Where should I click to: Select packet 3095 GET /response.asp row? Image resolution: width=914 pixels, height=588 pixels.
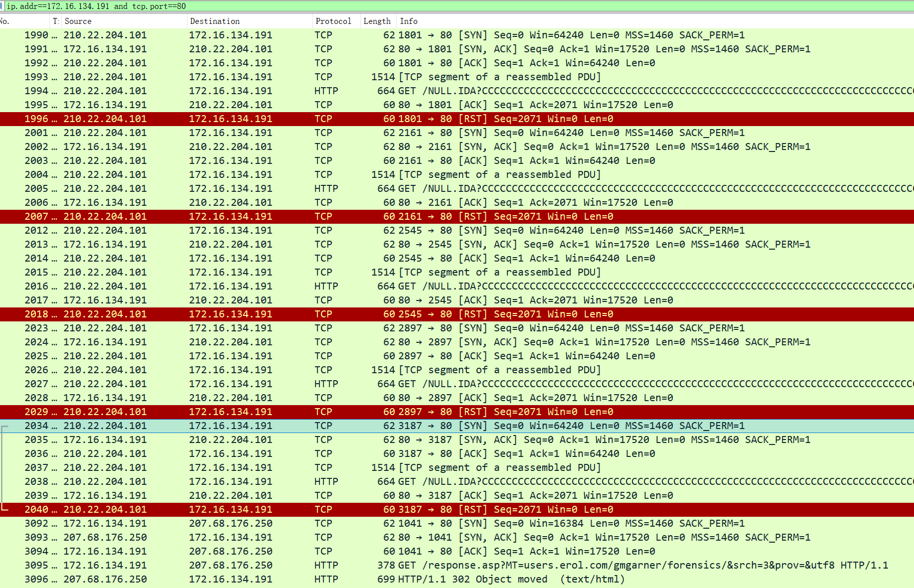point(457,565)
